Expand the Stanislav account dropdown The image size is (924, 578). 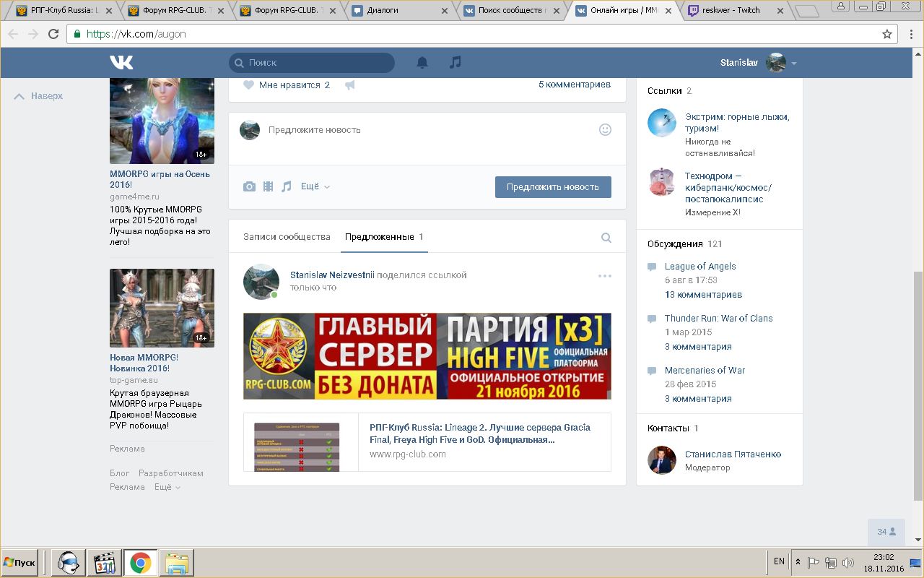click(794, 64)
